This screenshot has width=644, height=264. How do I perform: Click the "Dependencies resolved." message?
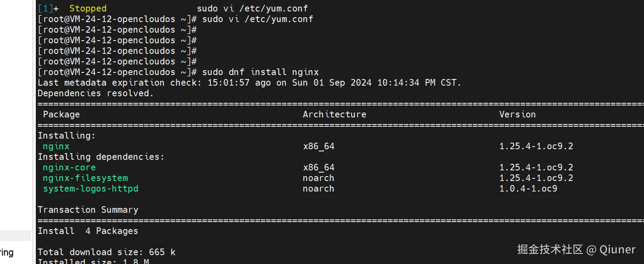[x=95, y=93]
